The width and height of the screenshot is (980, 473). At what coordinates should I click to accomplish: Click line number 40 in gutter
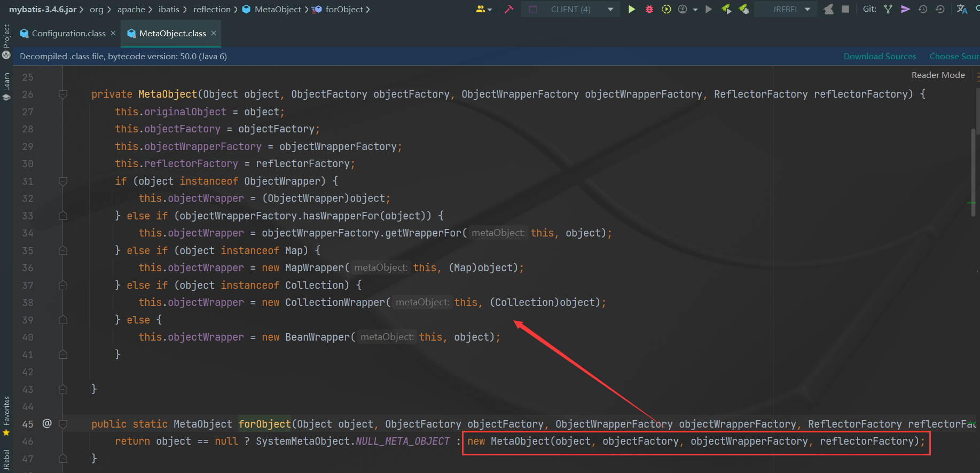point(28,337)
